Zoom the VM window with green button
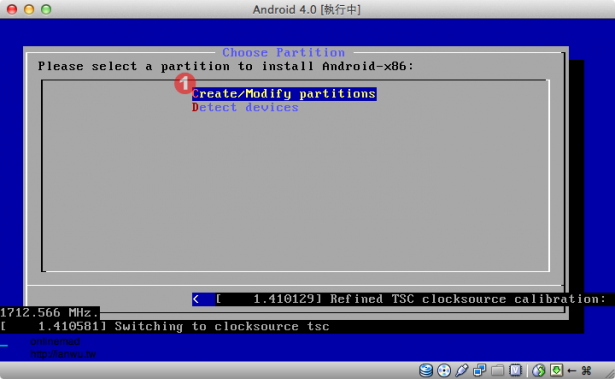Viewport: 615px width, 379px height. [46, 9]
